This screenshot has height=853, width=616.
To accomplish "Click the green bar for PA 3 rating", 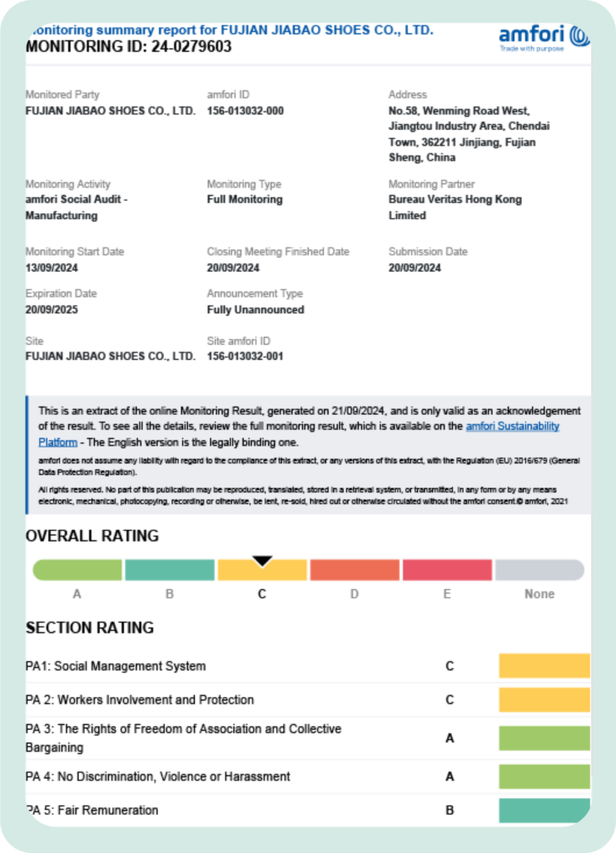I will click(544, 738).
